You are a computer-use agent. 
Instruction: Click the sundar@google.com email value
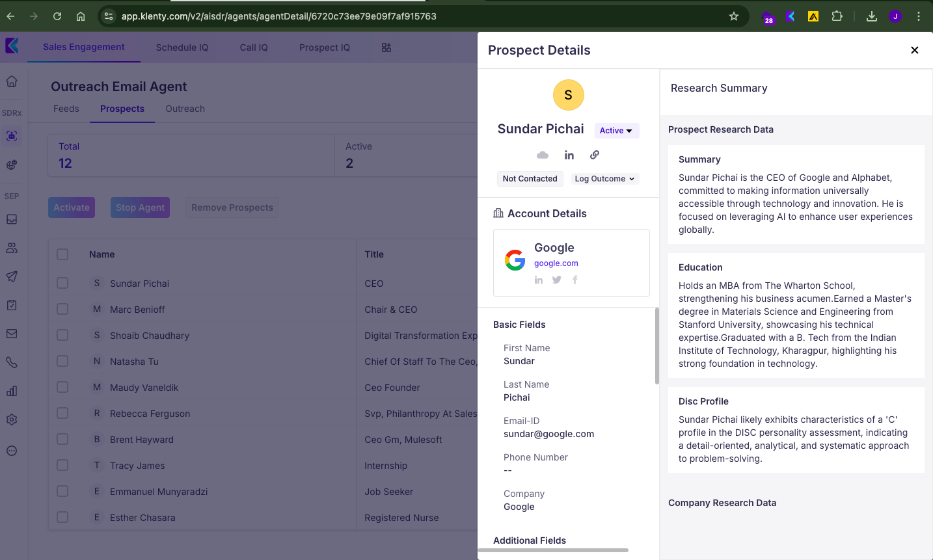[x=549, y=434]
